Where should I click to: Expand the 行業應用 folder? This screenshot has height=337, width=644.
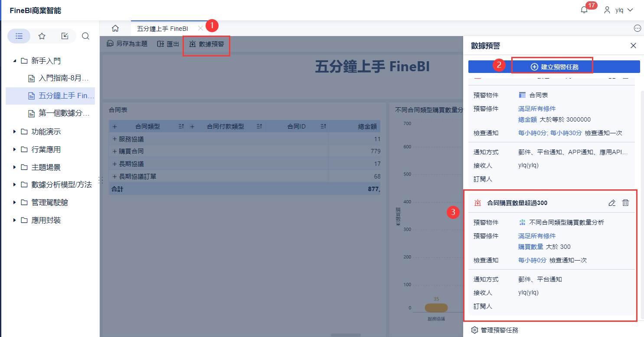(x=15, y=149)
